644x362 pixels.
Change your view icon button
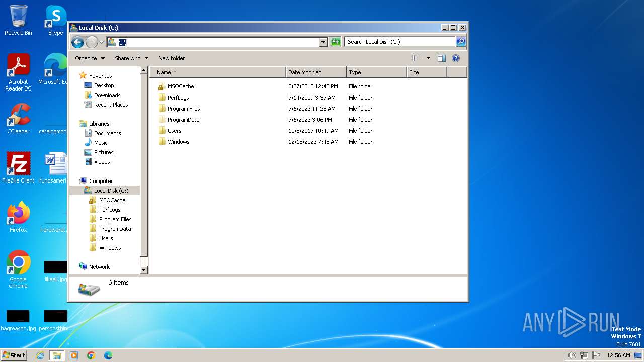pos(416,58)
